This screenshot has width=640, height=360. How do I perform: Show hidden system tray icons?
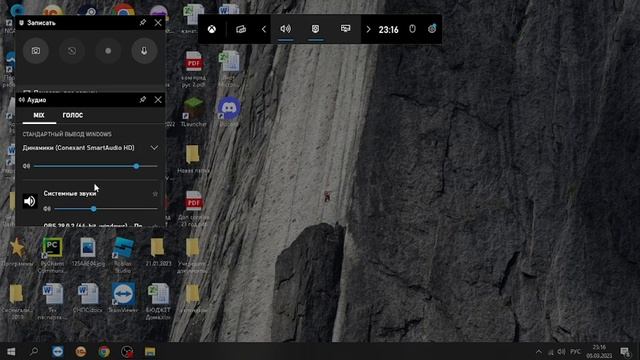coord(539,351)
